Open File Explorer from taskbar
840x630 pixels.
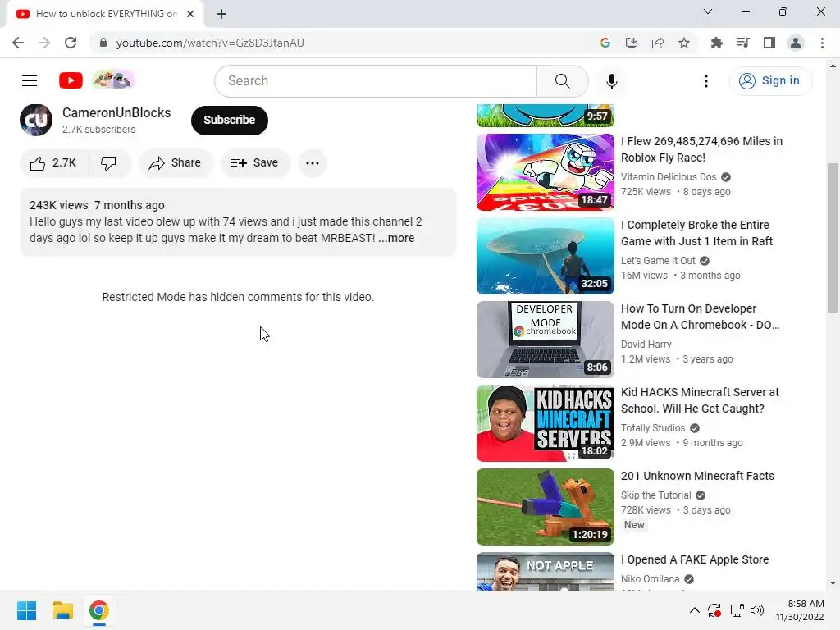click(62, 610)
